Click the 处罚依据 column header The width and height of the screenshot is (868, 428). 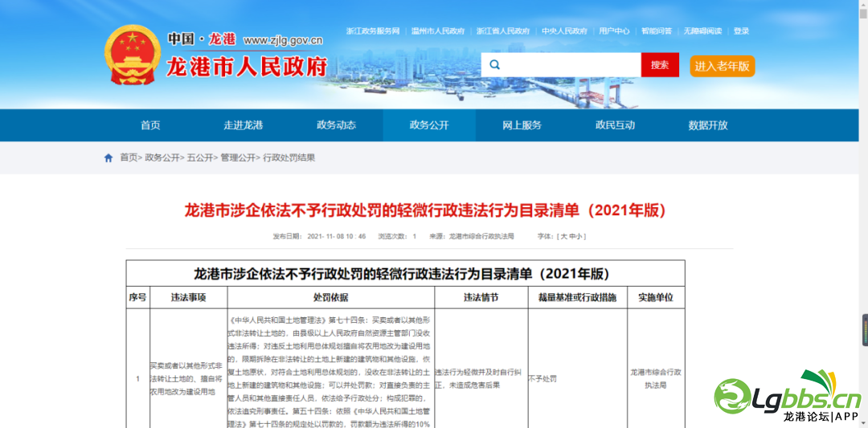coord(331,297)
